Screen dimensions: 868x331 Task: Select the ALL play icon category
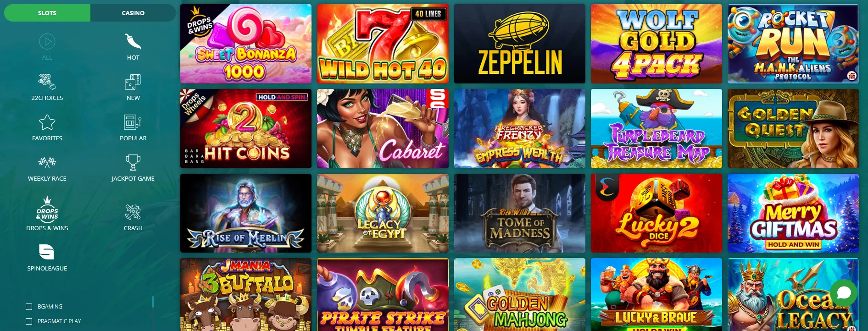point(47,42)
